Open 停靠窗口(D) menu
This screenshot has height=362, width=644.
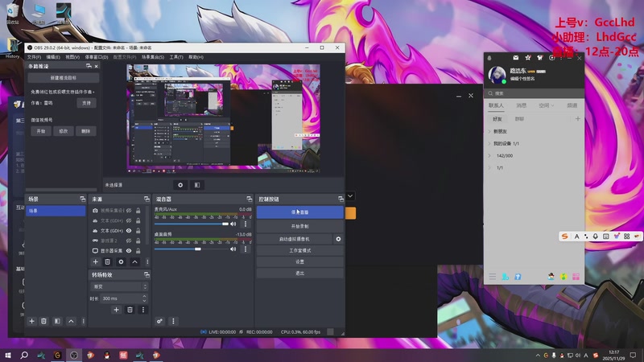(x=97, y=57)
